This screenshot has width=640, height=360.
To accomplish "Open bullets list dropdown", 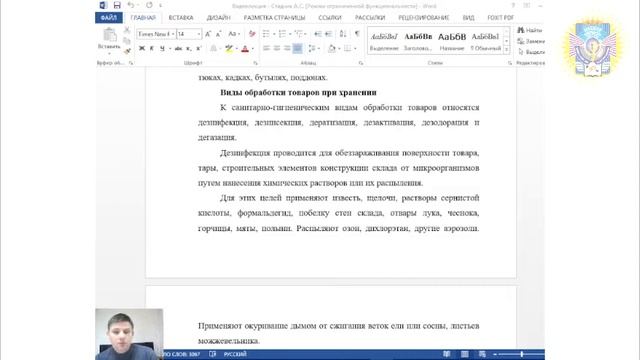I will [x=274, y=34].
